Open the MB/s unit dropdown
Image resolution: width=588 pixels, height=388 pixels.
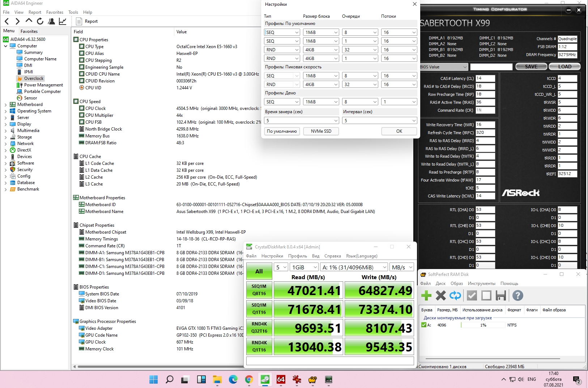402,267
